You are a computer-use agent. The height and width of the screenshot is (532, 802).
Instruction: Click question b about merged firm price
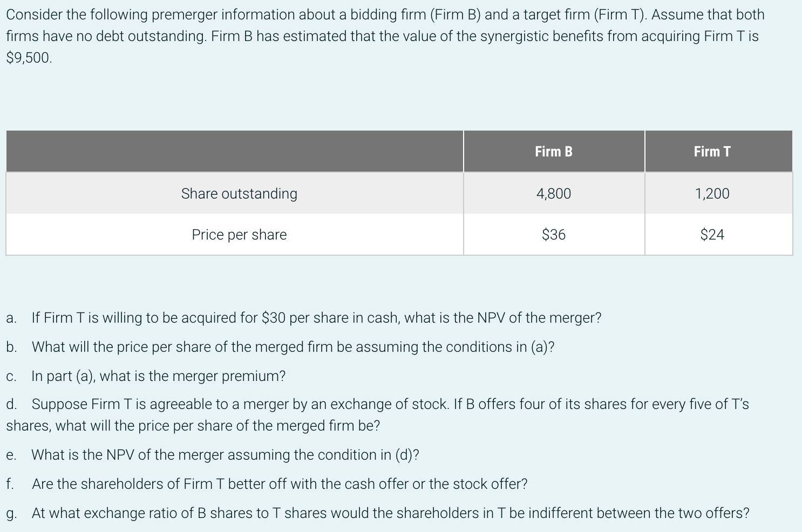click(x=281, y=347)
